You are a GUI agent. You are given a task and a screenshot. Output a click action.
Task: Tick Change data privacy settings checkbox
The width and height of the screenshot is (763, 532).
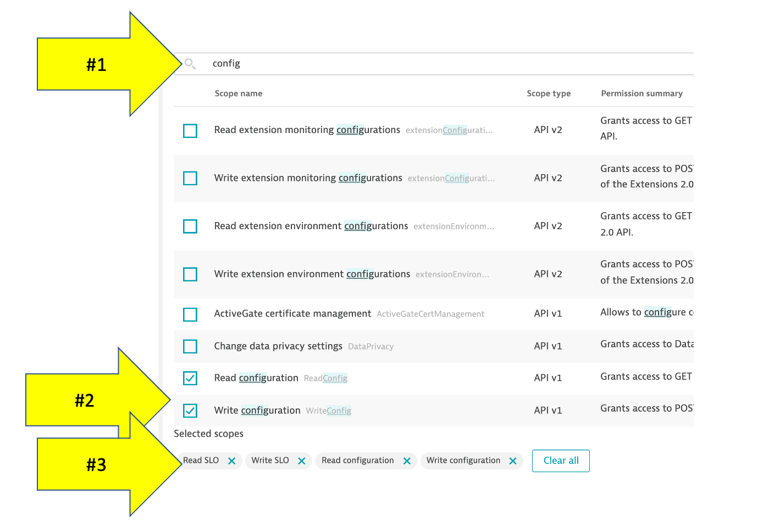point(190,346)
